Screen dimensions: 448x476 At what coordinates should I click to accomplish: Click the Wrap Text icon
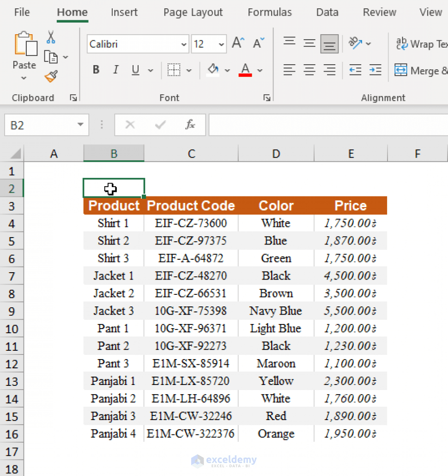click(x=401, y=44)
